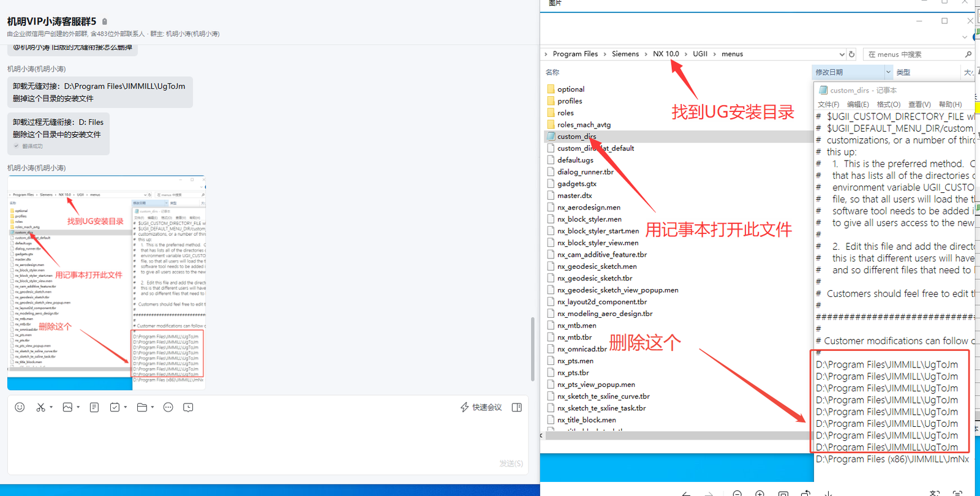Start a 快速会议 quick meeting
980x496 pixels.
481,407
